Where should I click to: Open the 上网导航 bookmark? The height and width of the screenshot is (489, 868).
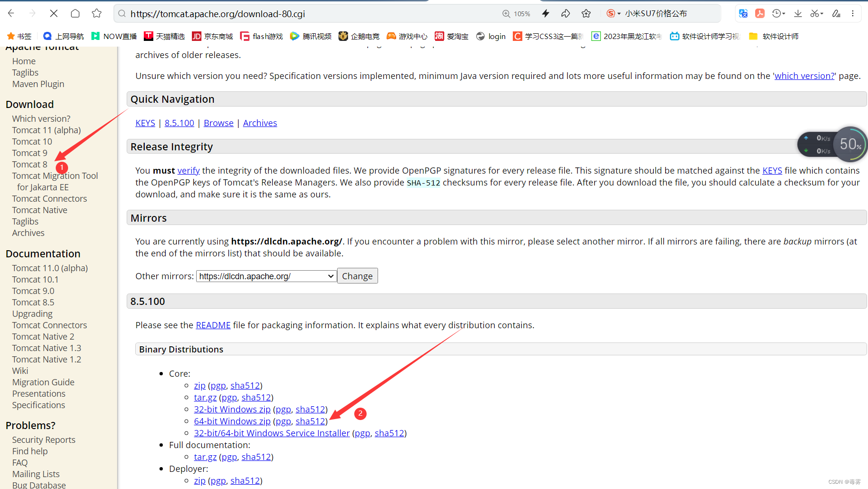[63, 36]
